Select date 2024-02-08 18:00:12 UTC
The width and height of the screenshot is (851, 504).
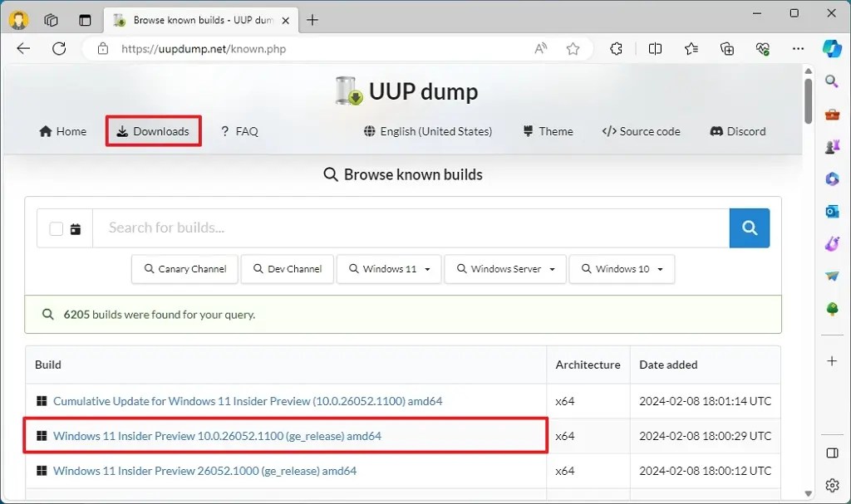point(705,471)
